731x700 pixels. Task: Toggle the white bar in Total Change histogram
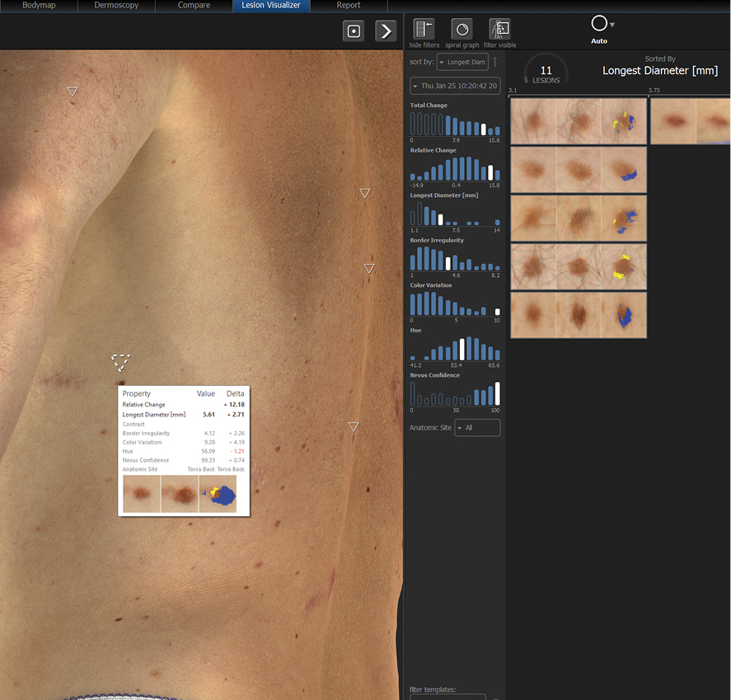(485, 129)
